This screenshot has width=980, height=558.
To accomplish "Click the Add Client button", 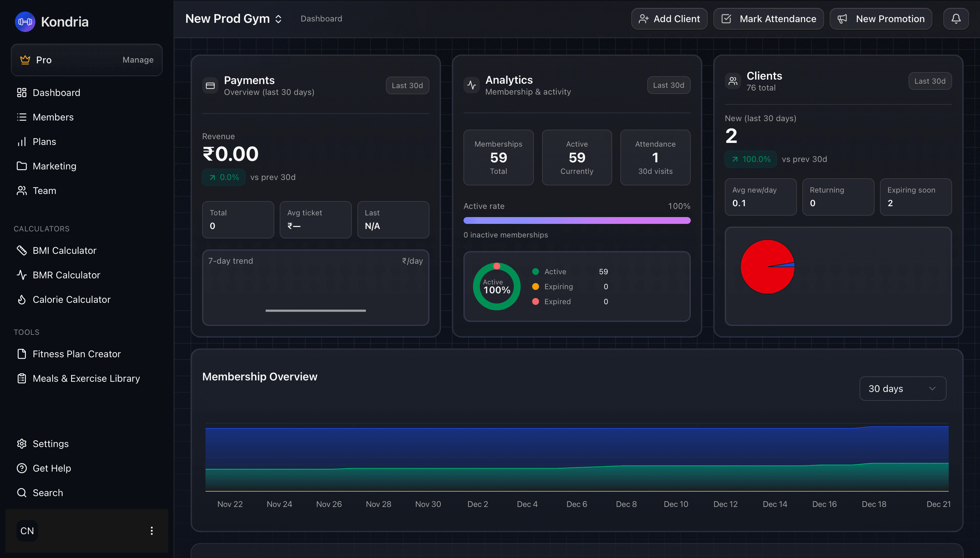I will coord(669,19).
